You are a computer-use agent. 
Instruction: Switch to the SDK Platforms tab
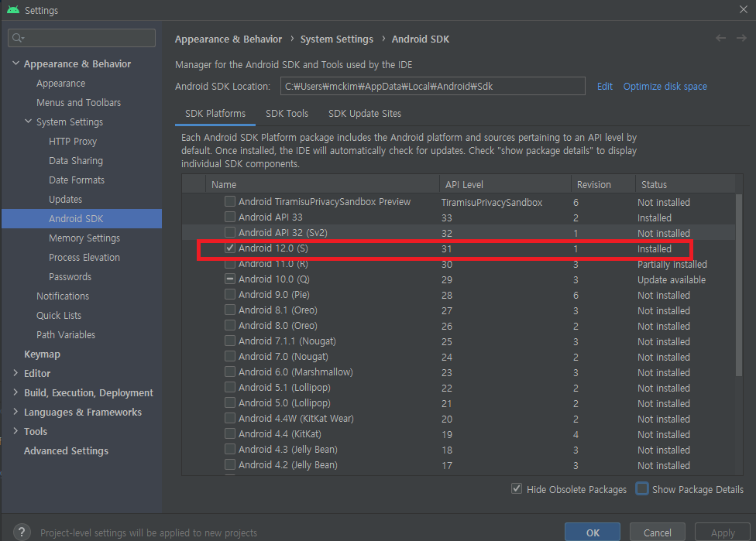[215, 114]
